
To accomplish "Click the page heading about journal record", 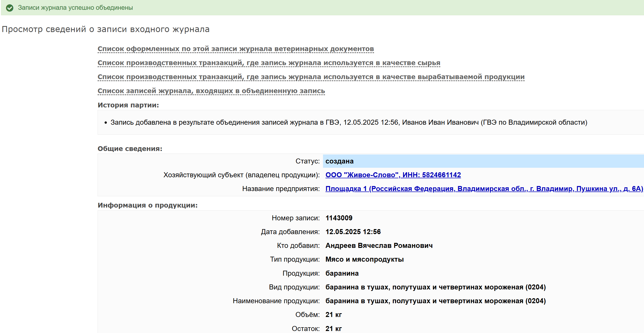I will [105, 29].
